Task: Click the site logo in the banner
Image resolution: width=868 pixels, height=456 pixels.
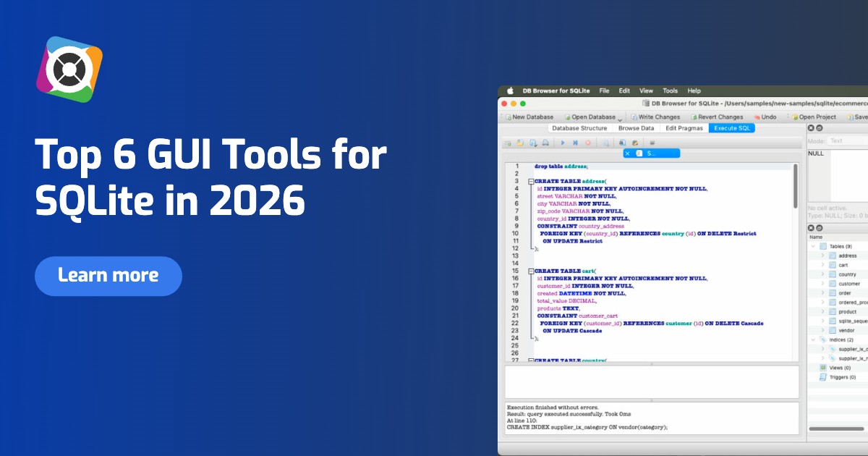Action: pyautogui.click(x=69, y=69)
